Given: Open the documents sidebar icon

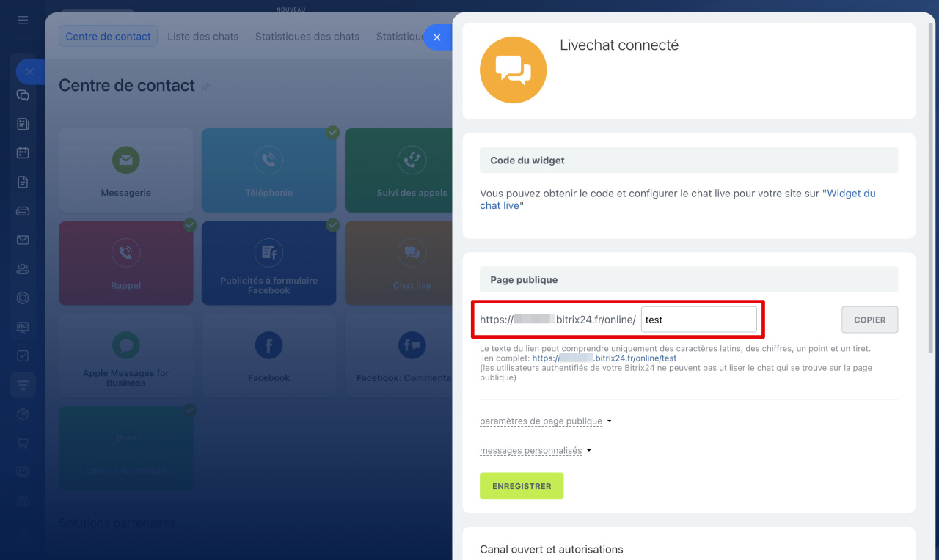Looking at the screenshot, I should click(x=23, y=182).
